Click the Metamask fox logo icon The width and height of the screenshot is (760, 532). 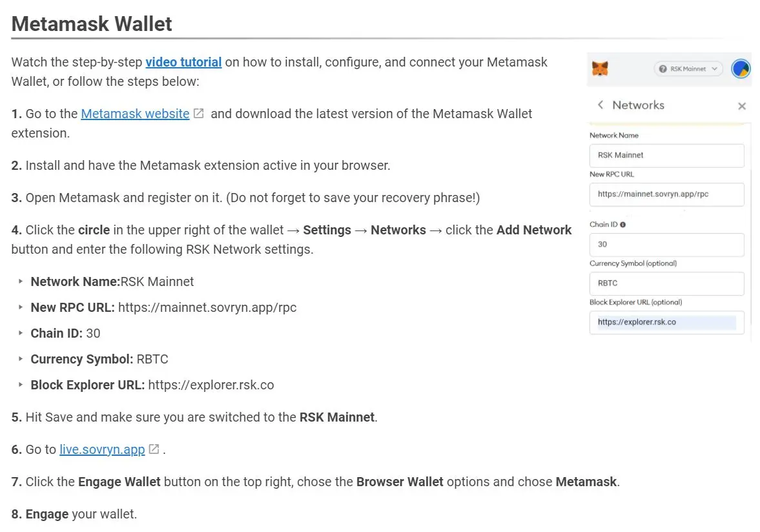click(x=600, y=69)
